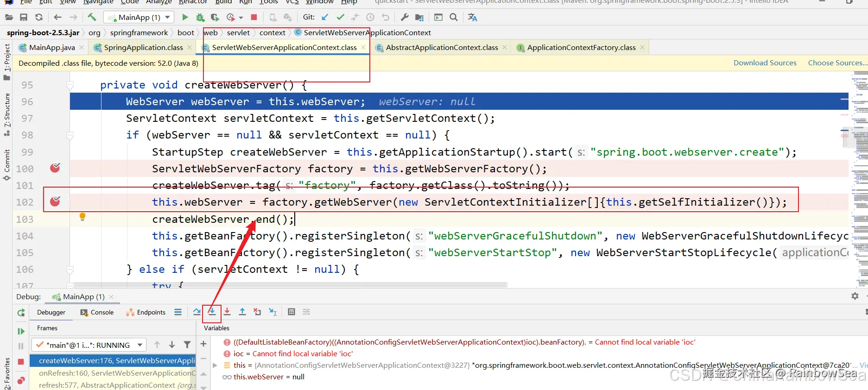Click the spring-boot-2.5.3.jar breadcrumb
Image resolution: width=868 pixels, height=390 pixels.
pos(43,32)
